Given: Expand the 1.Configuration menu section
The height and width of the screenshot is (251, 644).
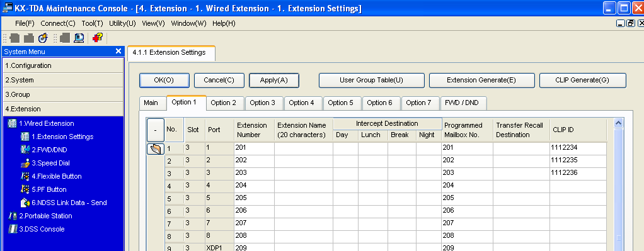Looking at the screenshot, I should (x=63, y=65).
